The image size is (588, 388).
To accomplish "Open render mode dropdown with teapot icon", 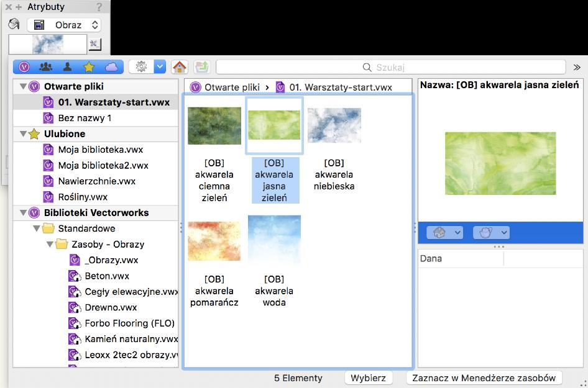I will [491, 233].
